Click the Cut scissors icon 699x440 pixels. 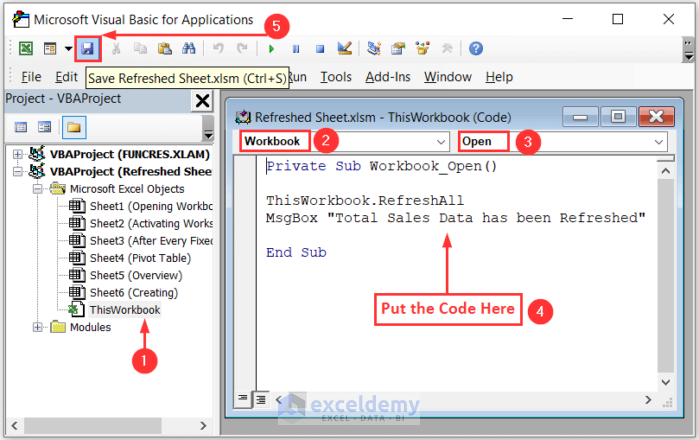click(116, 48)
